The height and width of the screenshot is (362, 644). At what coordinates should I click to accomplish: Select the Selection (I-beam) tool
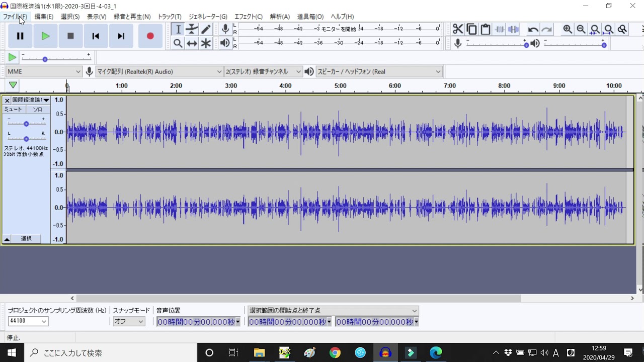[178, 30]
